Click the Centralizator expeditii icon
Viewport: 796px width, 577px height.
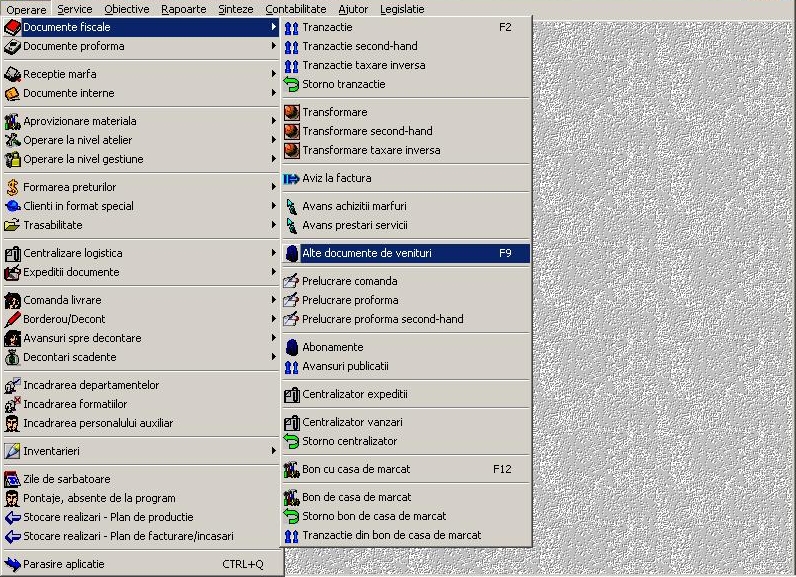292,395
